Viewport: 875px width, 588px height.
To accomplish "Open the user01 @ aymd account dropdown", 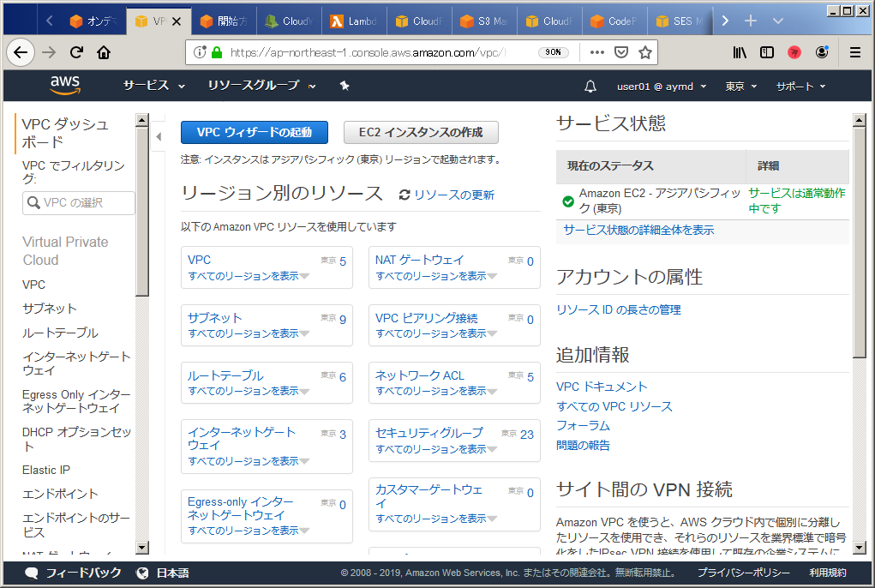I will coord(662,87).
